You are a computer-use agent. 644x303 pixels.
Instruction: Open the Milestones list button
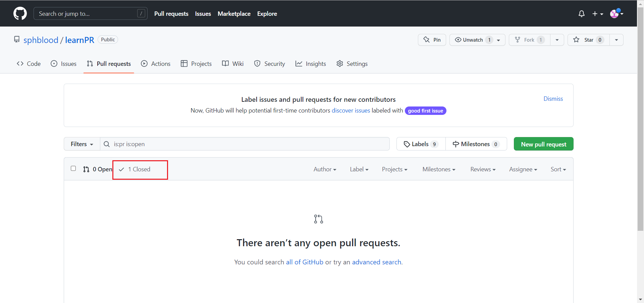tap(476, 144)
